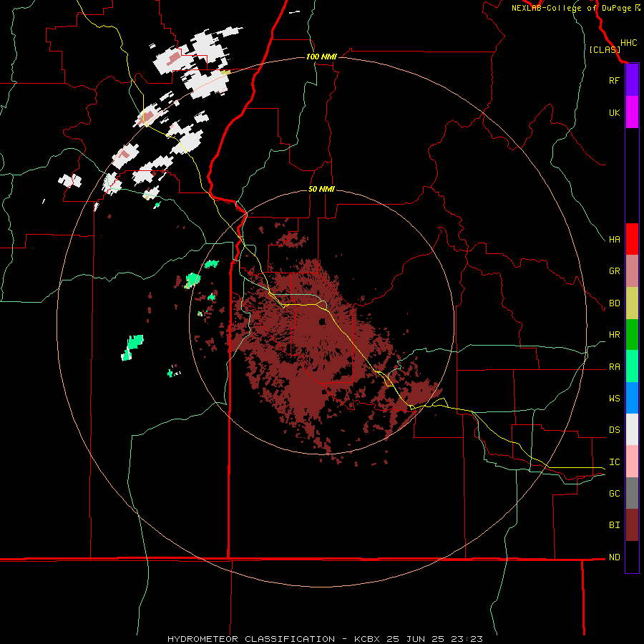This screenshot has width=644, height=644.
Task: Click the gray GC legend color swatch
Action: 632,493
